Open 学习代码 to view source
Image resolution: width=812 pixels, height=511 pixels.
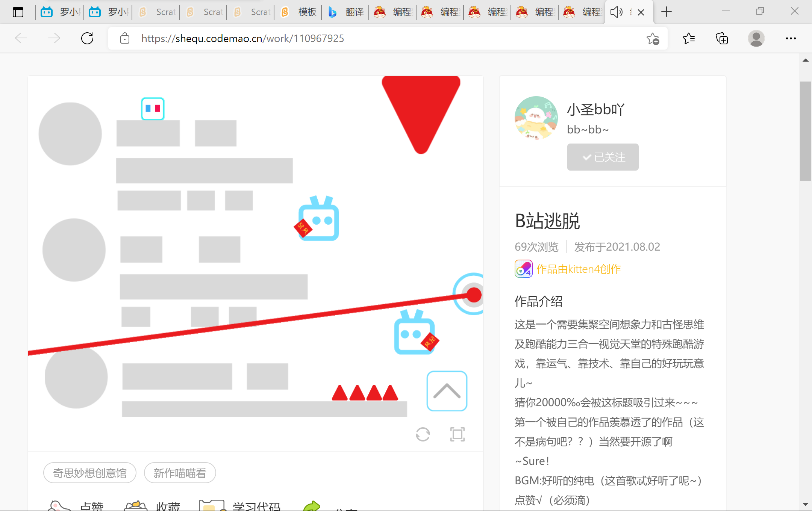click(x=240, y=506)
